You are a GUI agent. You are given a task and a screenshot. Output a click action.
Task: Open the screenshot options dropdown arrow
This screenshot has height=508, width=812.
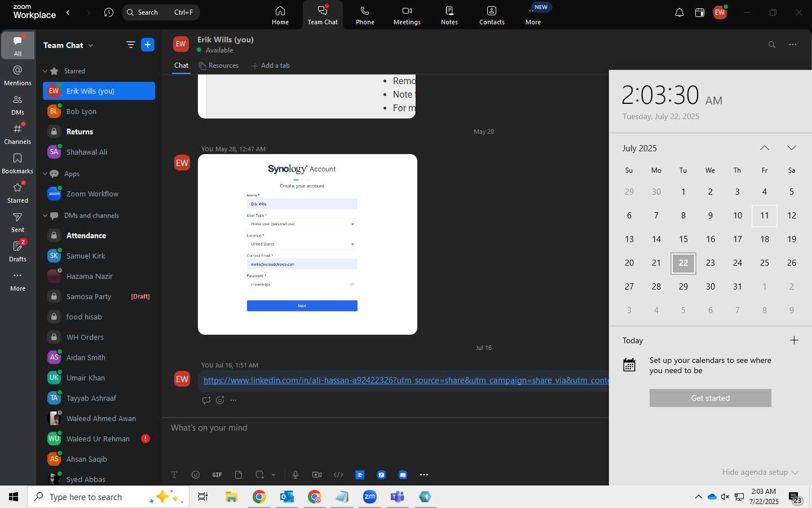pyautogui.click(x=273, y=475)
